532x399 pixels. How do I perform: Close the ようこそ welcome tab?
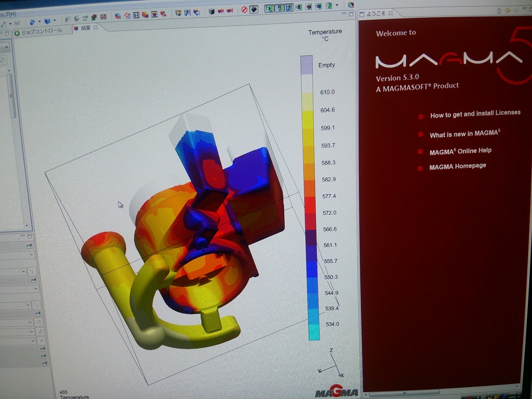391,13
